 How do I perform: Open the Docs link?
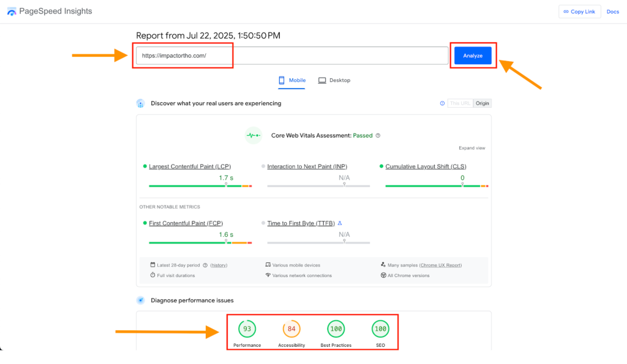[612, 12]
